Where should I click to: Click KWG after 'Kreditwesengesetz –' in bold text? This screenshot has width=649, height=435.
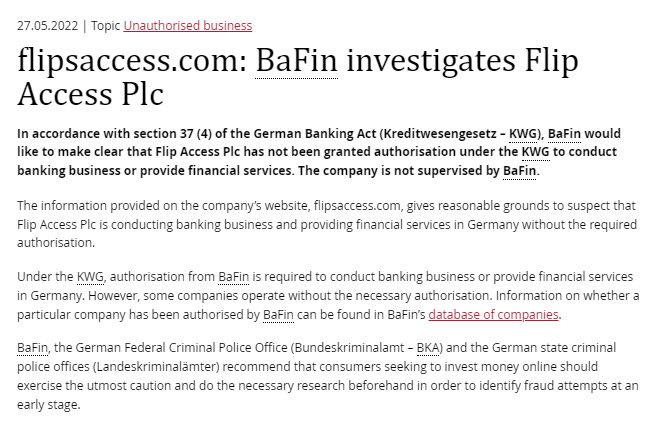tap(521, 133)
